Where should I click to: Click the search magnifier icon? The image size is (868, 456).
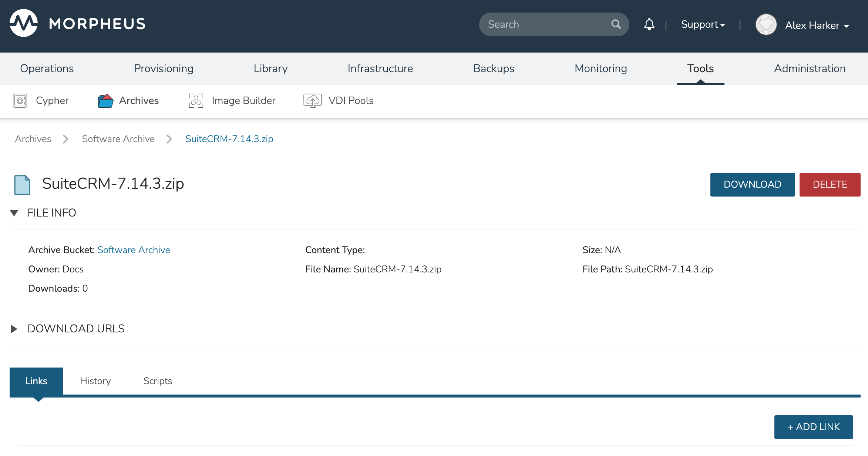(x=616, y=24)
